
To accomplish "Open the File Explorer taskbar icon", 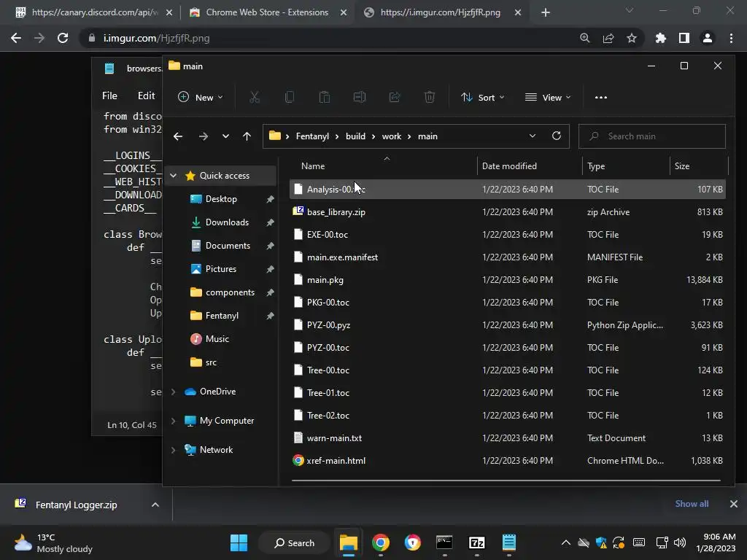I will pos(348,542).
